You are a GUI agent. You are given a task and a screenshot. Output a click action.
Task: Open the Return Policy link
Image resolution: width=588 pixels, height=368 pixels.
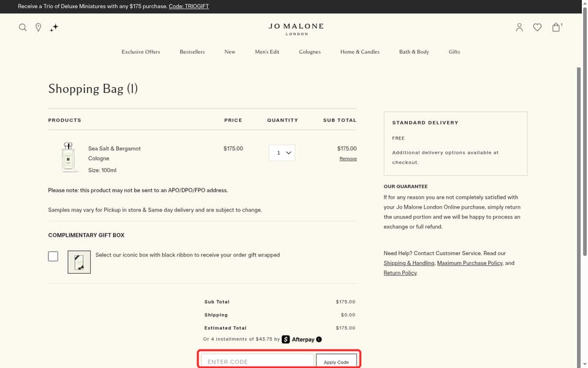click(400, 273)
